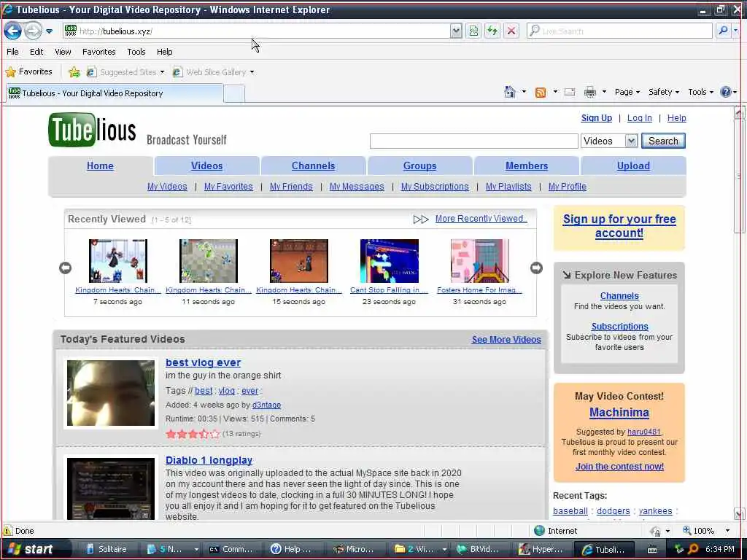747x560 pixels.
Task: Click the Log In link
Action: click(639, 118)
